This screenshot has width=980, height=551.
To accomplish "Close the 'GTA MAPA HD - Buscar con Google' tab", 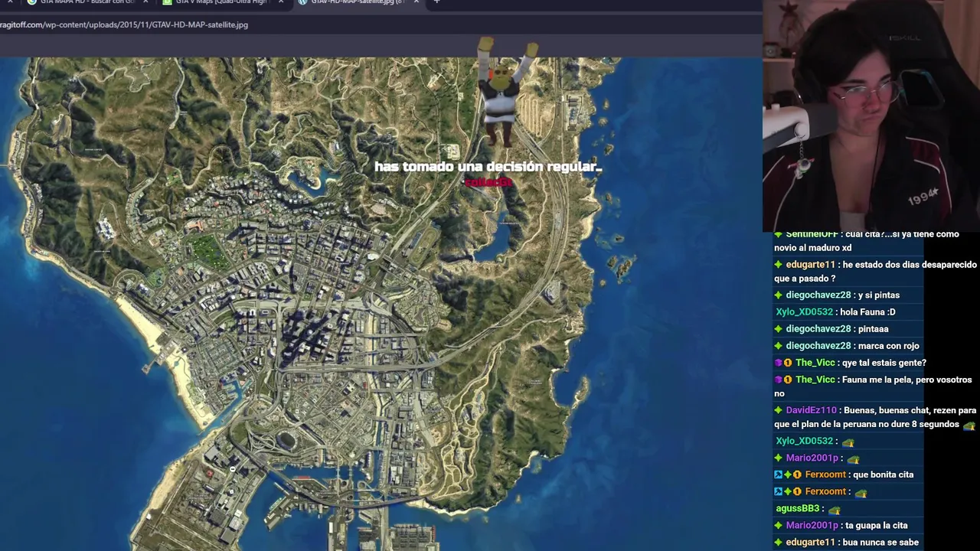I will [x=145, y=2].
